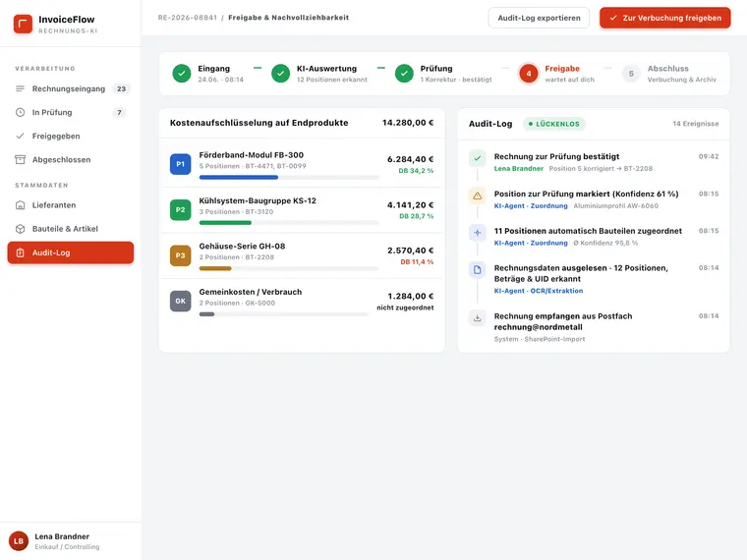This screenshot has height=560, width=747.
Task: Click the download icon for Rechnung empfangen
Action: [x=478, y=318]
